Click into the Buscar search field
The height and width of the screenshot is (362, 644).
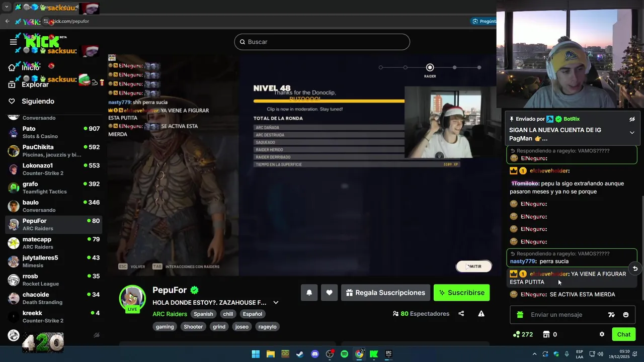point(322,42)
